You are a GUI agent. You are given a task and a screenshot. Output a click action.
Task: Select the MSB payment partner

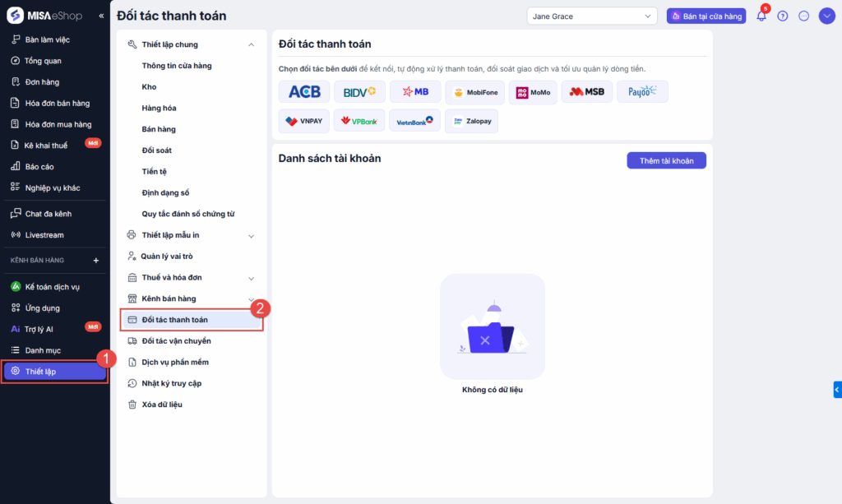pos(586,92)
